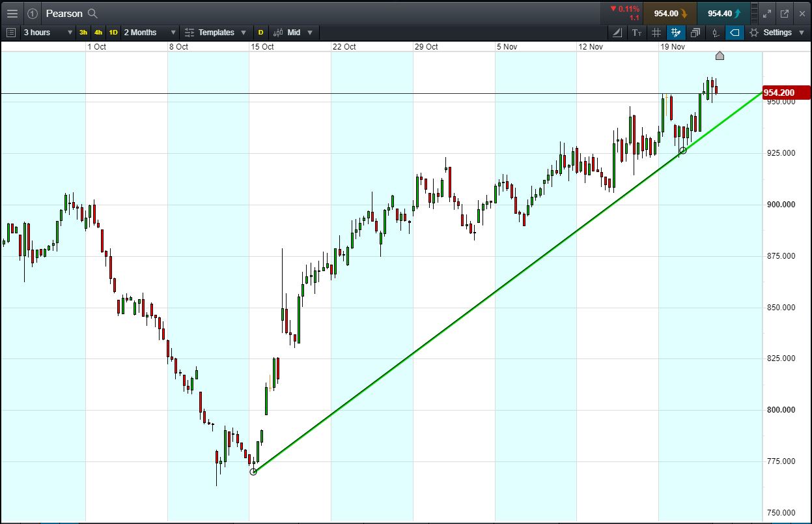Click the buy price 954.40 button
The height and width of the screenshot is (524, 812).
723,13
